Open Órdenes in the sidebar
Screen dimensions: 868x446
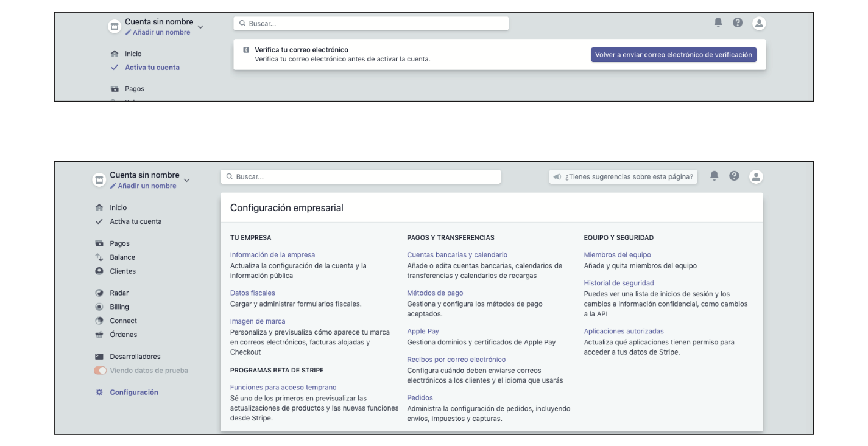pos(124,335)
